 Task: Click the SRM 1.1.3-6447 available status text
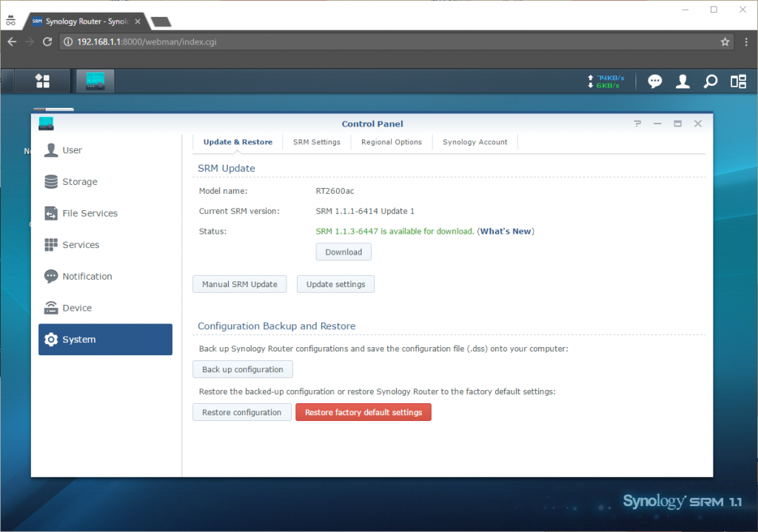[395, 232]
